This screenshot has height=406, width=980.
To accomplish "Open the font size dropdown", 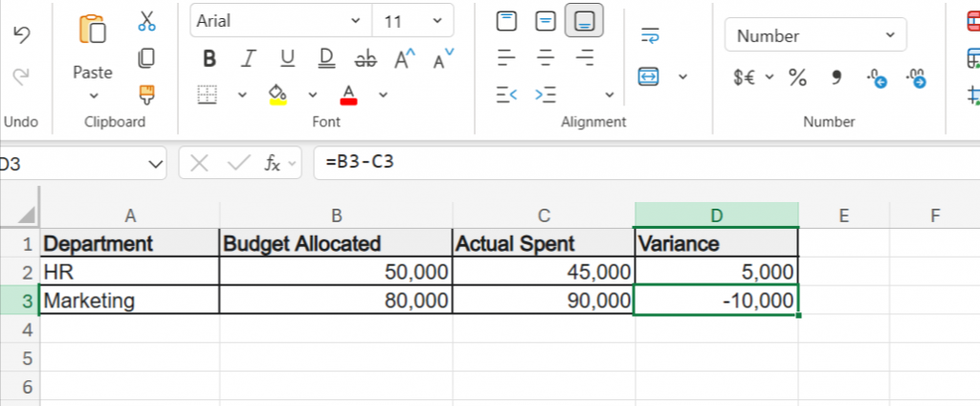I will coord(437,20).
